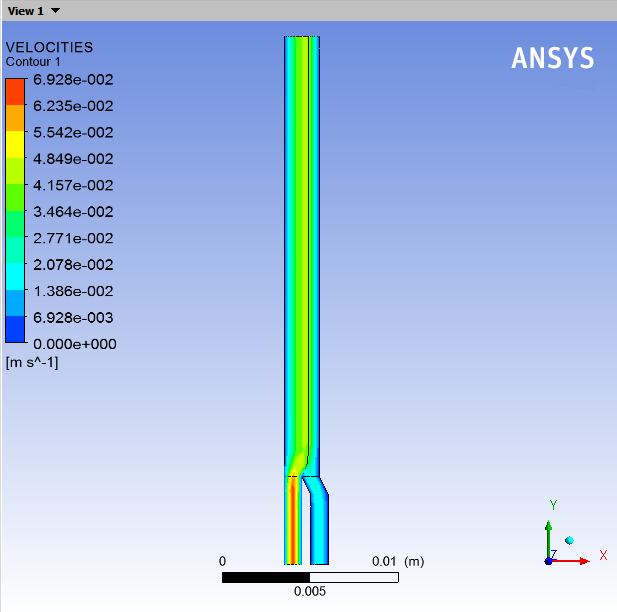Image resolution: width=617 pixels, height=612 pixels.
Task: Open the View 1 dropdown arrow
Action: pyautogui.click(x=55, y=11)
